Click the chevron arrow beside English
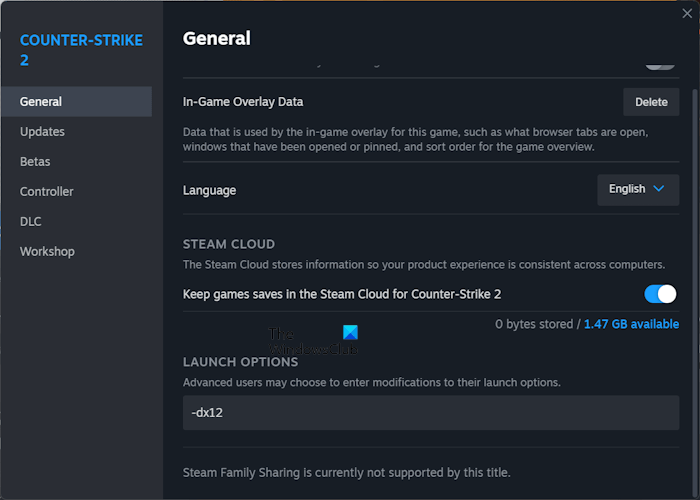700x500 pixels. pos(658,189)
